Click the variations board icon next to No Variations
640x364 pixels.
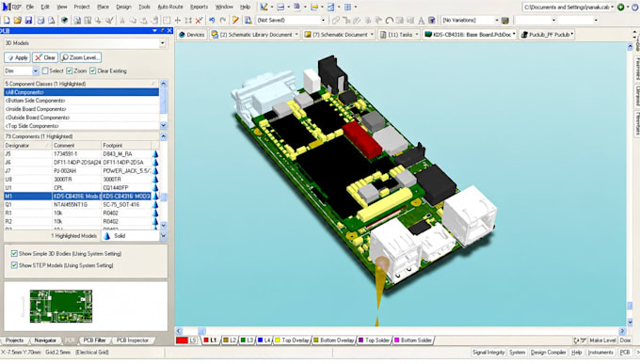click(x=505, y=20)
